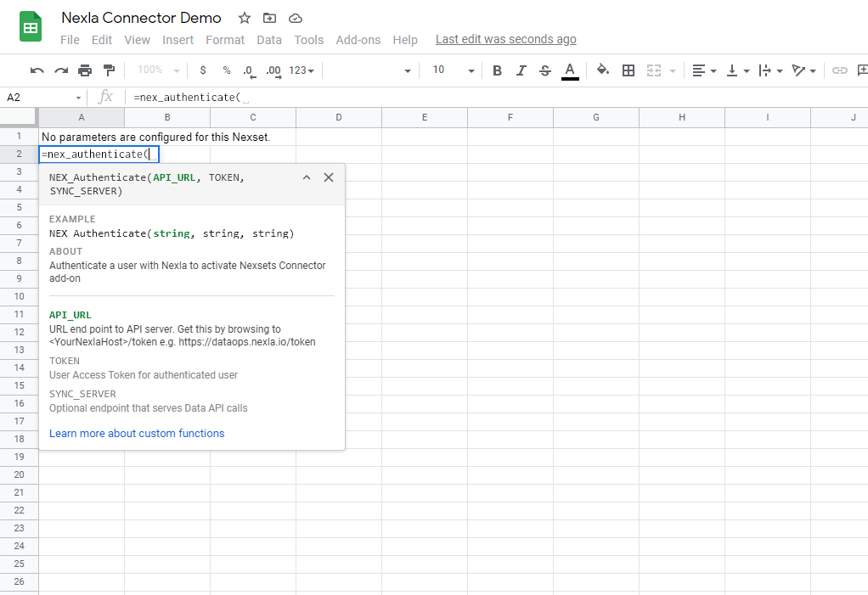Screen dimensions: 868x595
Task: Merge the selected cells
Action: (x=654, y=70)
